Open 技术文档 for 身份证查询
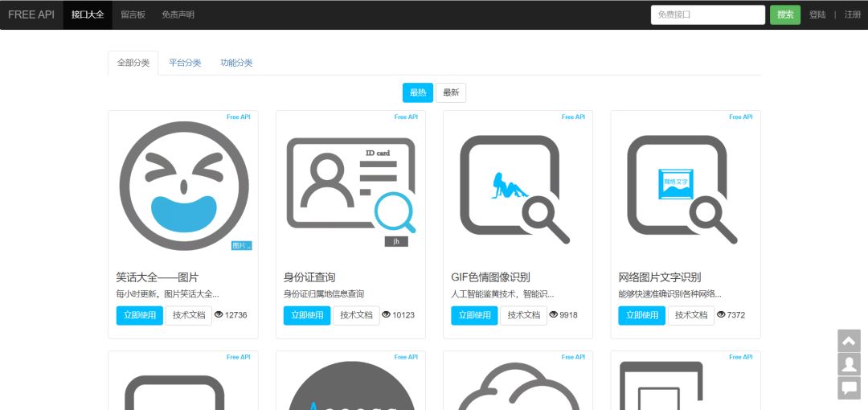 point(357,315)
